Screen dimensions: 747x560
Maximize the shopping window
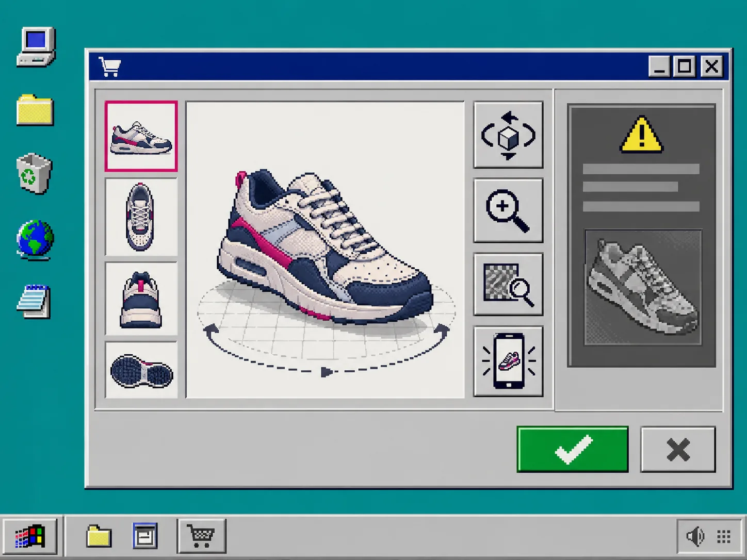click(685, 67)
